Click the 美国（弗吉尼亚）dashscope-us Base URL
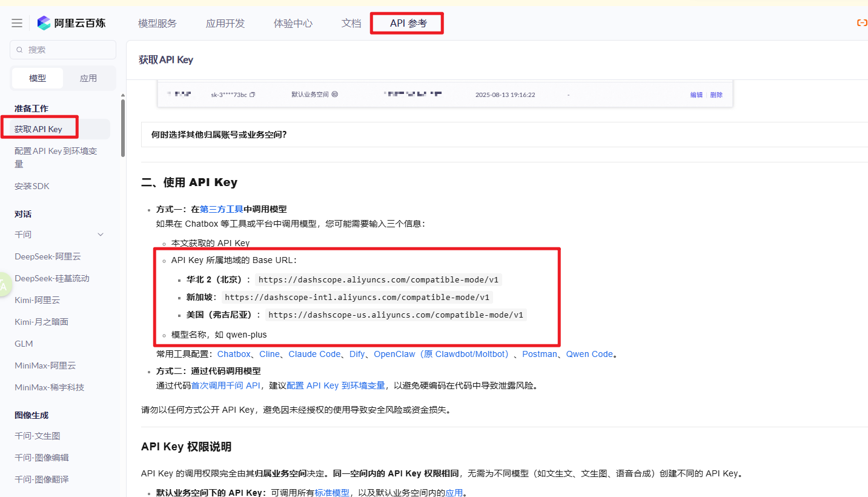This screenshot has width=868, height=497. (x=396, y=315)
